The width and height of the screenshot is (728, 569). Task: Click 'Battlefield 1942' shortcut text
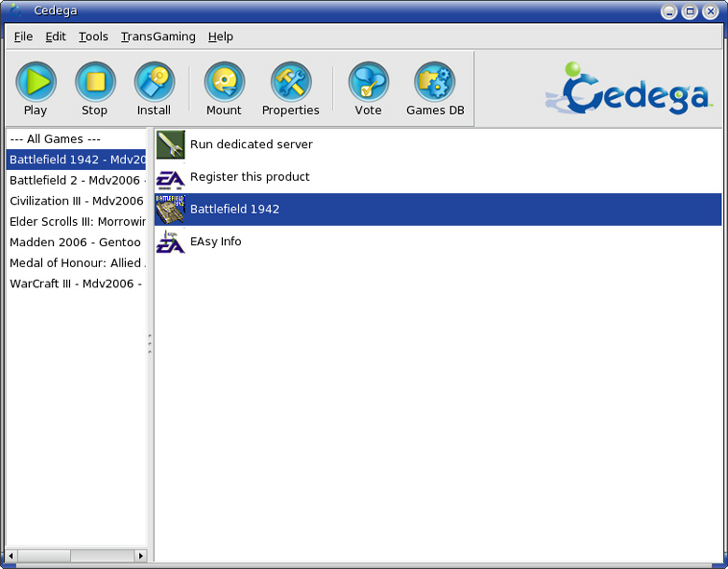tap(235, 209)
